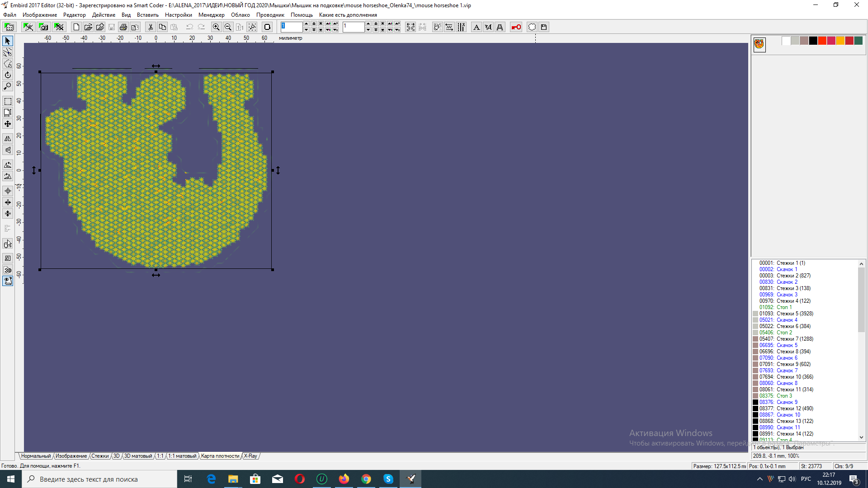Zoom in with magnifier plus icon
This screenshot has height=488, width=868.
(216, 27)
